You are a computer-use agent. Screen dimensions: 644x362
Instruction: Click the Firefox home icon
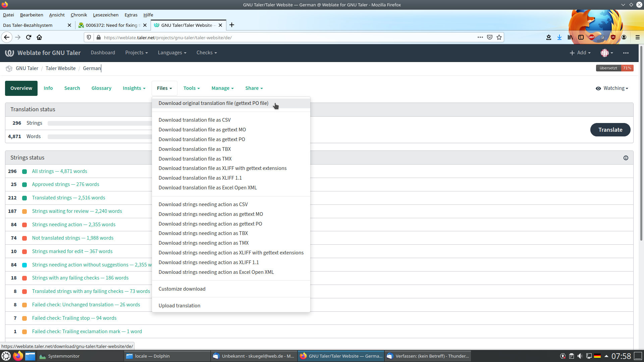pyautogui.click(x=39, y=37)
